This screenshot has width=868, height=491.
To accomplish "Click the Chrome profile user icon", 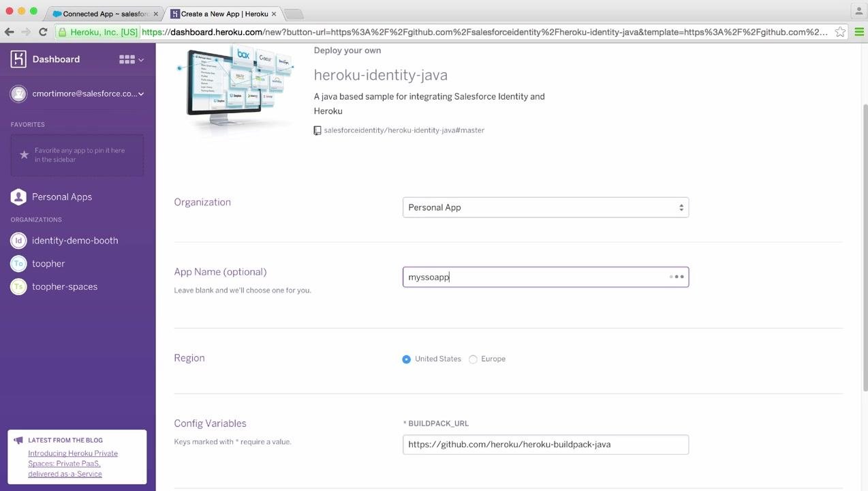I will coord(858,10).
